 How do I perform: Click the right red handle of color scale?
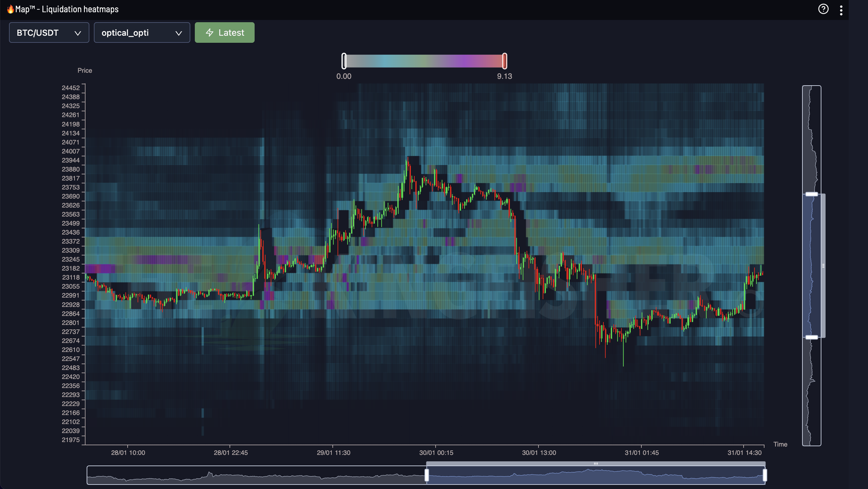tap(504, 61)
